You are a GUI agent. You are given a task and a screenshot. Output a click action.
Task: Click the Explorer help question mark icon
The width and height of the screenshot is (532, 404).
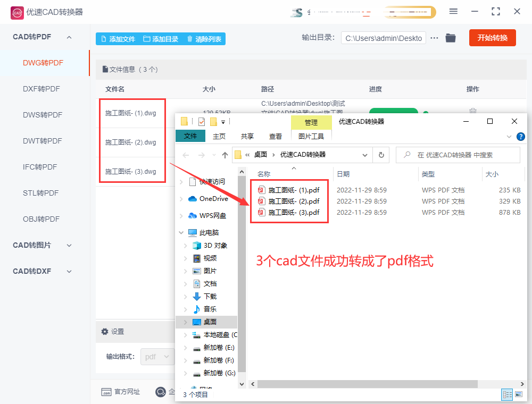tap(520, 137)
